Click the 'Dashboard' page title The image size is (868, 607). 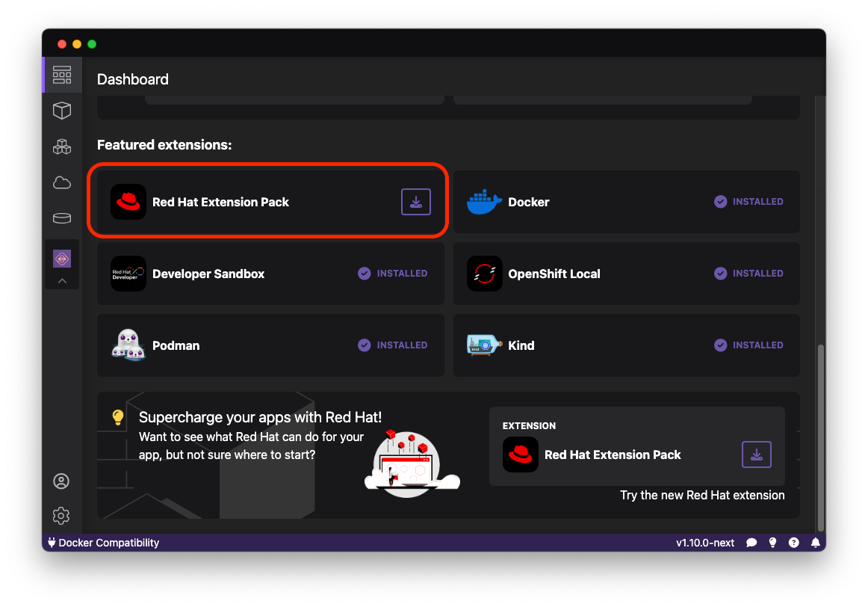click(133, 79)
